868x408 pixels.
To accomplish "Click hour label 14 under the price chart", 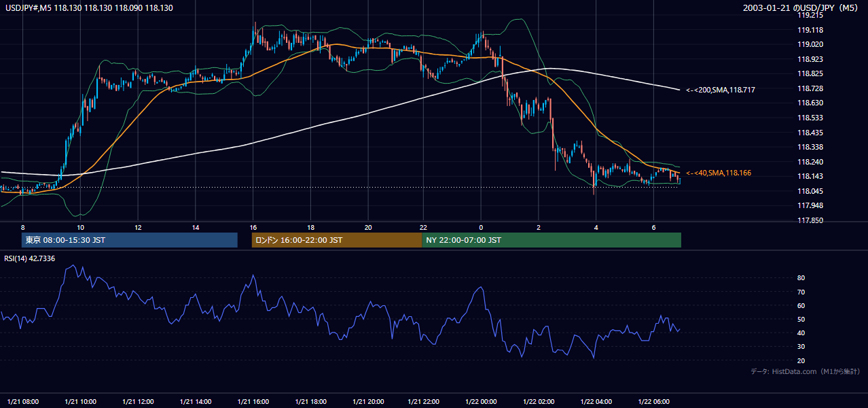I will click(x=195, y=227).
